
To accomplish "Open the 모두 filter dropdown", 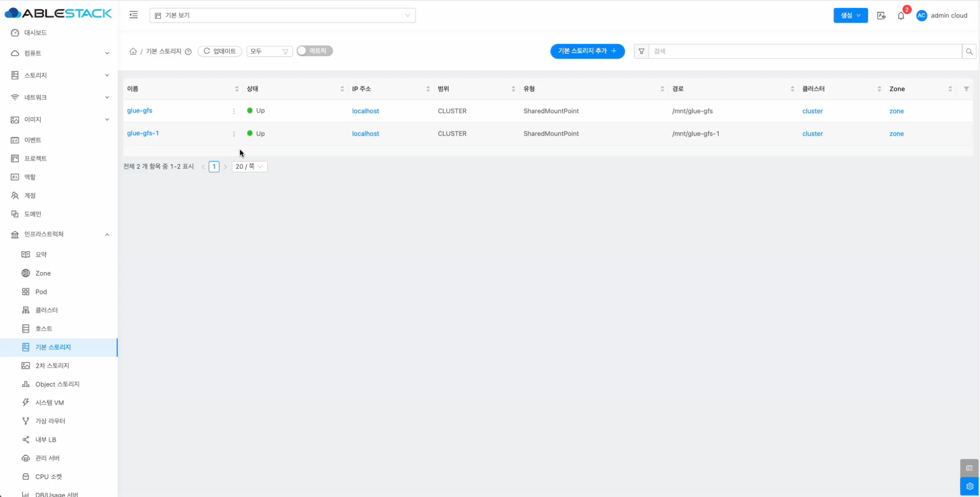I will [x=269, y=52].
